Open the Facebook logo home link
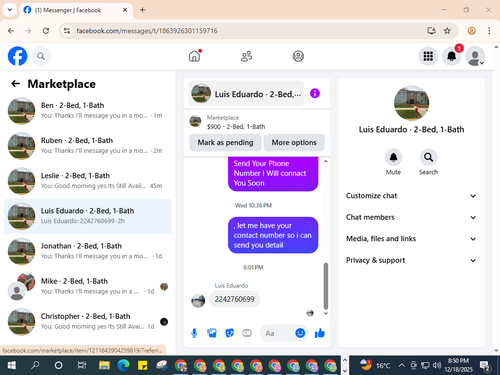 pyautogui.click(x=17, y=56)
